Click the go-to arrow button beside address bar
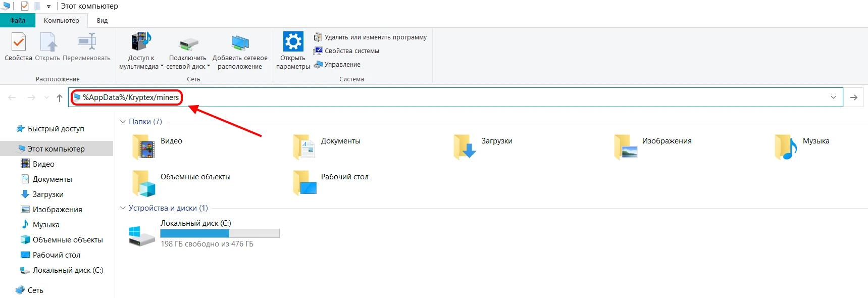This screenshot has width=868, height=298. [854, 97]
